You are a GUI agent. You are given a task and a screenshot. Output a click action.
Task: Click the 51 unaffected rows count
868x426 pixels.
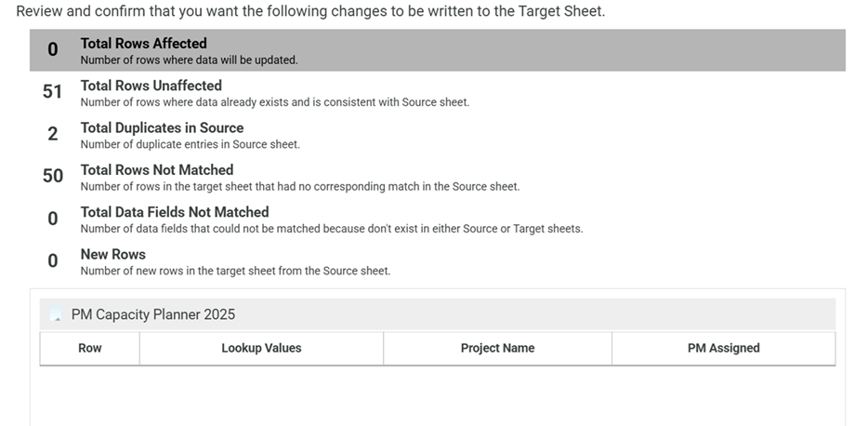point(53,91)
